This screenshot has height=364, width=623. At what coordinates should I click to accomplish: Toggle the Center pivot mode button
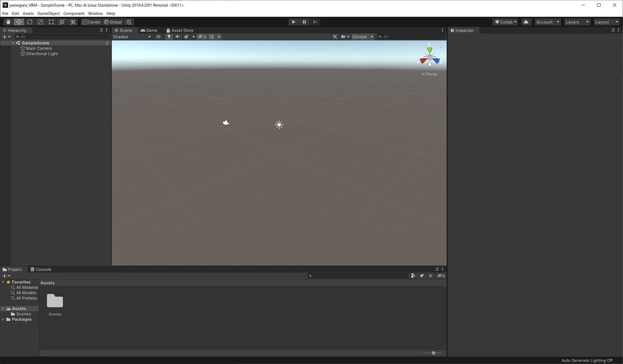[x=91, y=22]
